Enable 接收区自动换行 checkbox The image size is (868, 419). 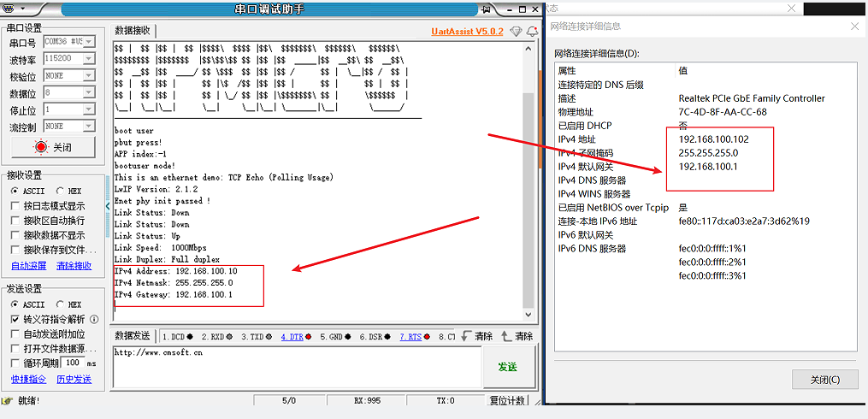(x=15, y=221)
